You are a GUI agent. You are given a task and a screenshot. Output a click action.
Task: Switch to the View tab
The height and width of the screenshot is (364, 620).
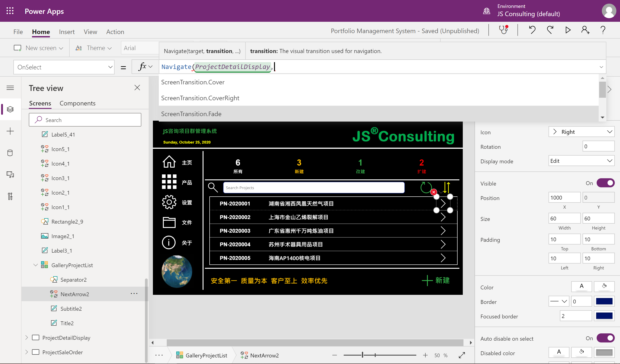click(90, 32)
